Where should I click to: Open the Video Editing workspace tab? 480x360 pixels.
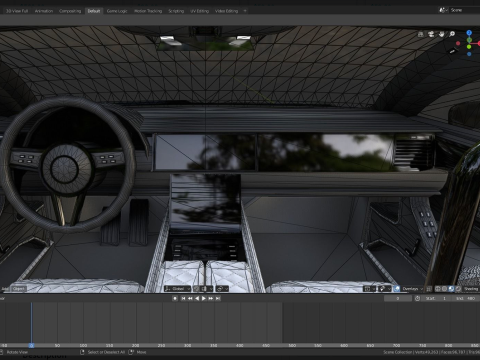tap(226, 11)
